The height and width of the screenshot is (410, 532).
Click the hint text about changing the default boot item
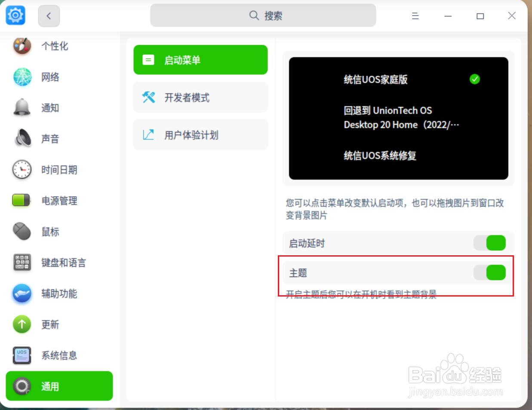(x=395, y=209)
